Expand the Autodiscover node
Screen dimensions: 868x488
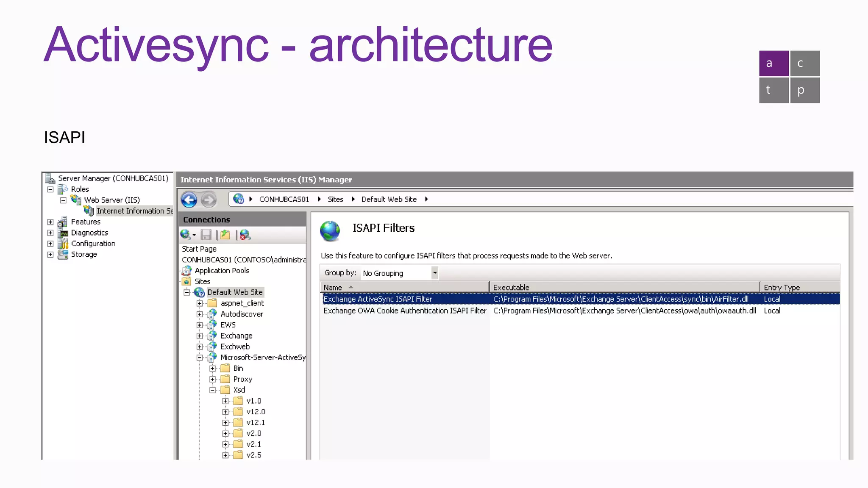[200, 314]
